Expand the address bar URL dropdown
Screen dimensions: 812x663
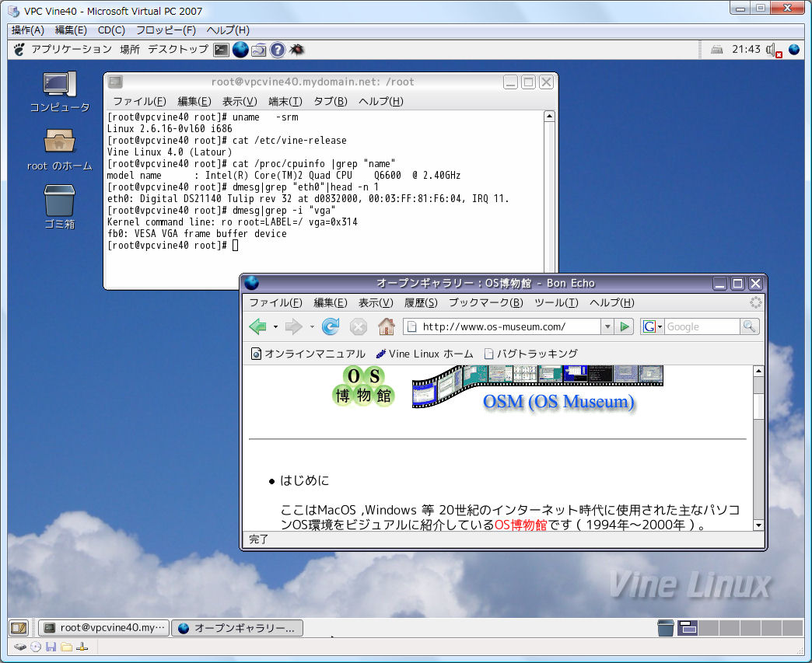(x=607, y=326)
